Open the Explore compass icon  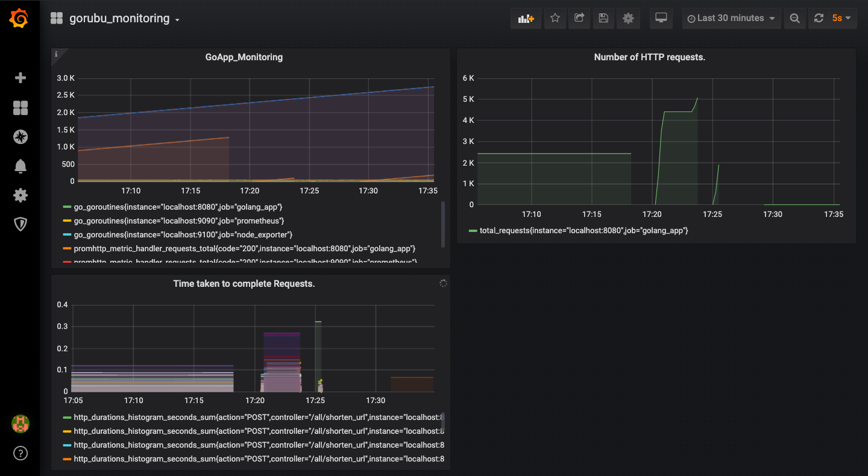20,137
